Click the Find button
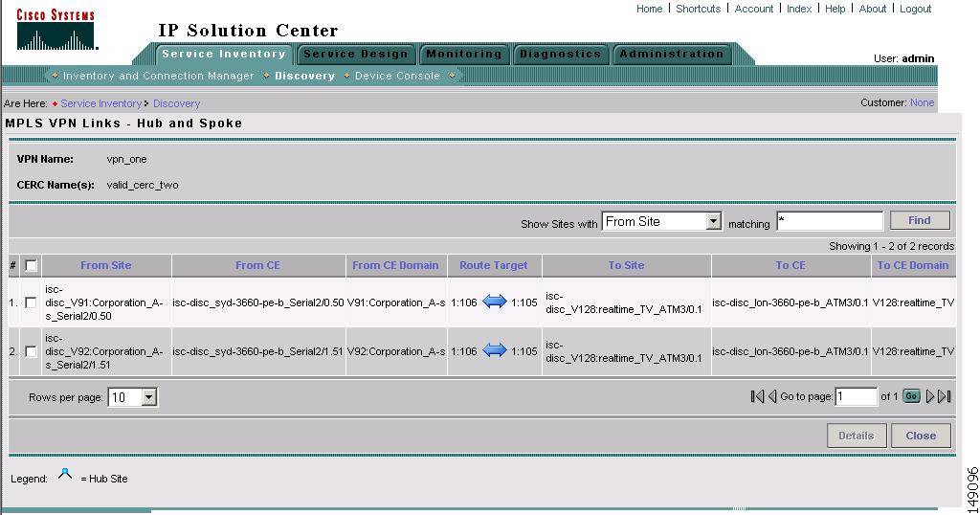 coord(920,220)
